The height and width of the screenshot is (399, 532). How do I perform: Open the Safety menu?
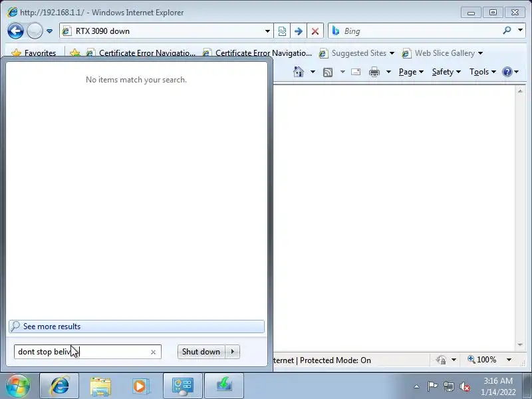point(446,72)
